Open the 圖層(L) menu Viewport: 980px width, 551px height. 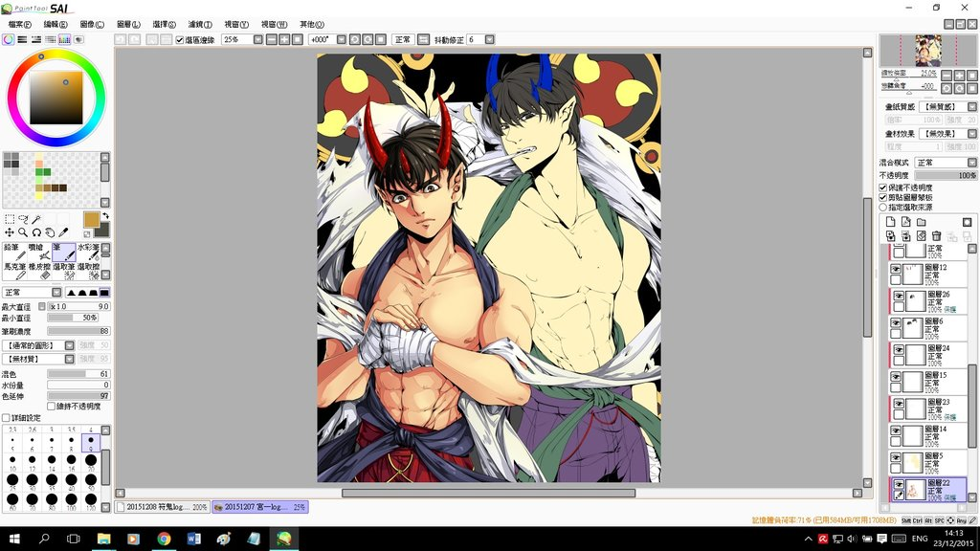coord(128,24)
